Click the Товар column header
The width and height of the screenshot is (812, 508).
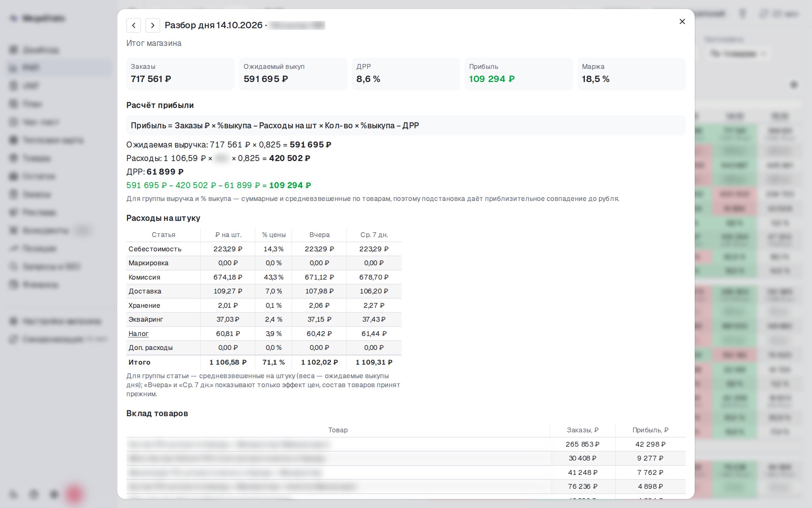point(338,430)
